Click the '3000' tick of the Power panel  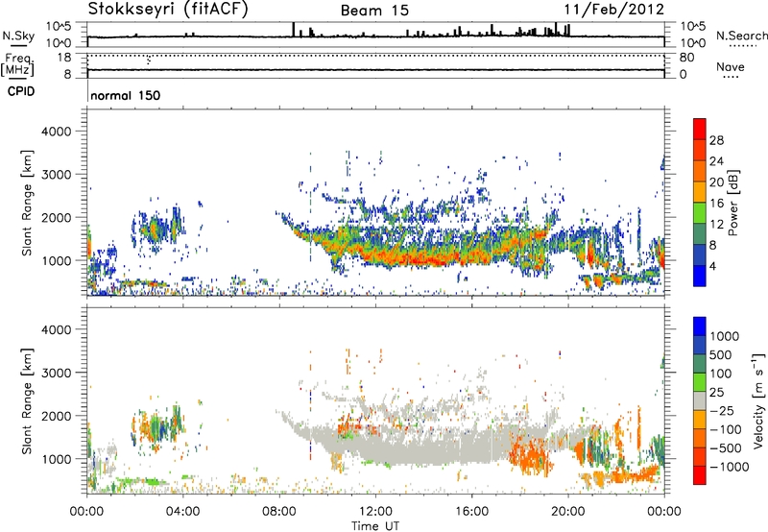click(x=57, y=175)
